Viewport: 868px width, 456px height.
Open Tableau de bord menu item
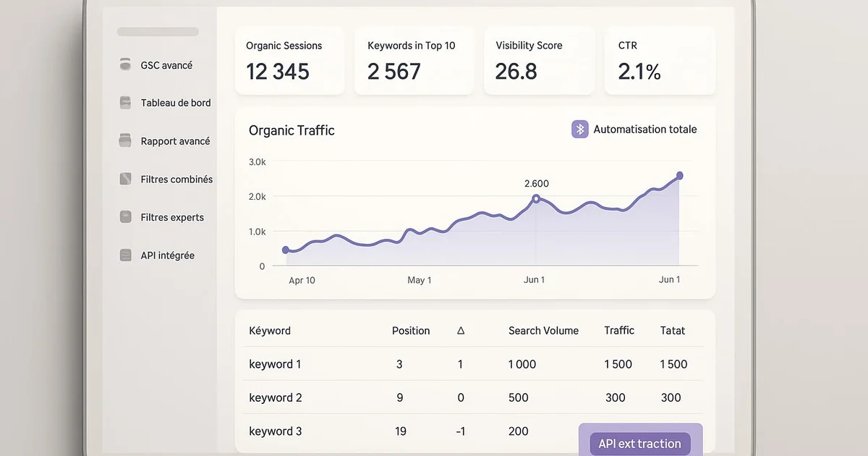point(176,103)
